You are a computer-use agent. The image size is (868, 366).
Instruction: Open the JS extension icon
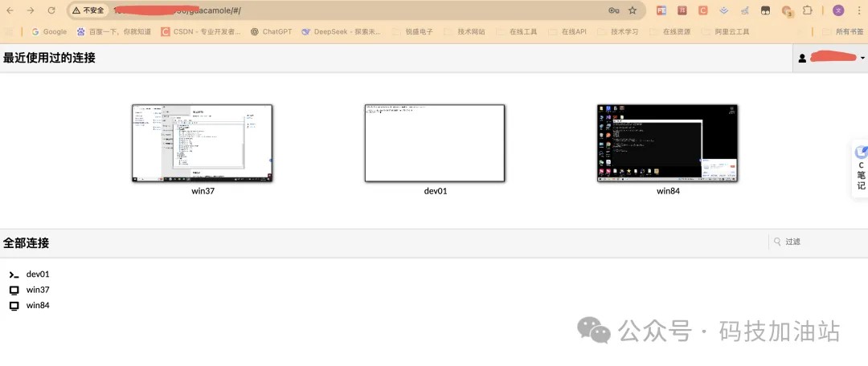tap(682, 10)
